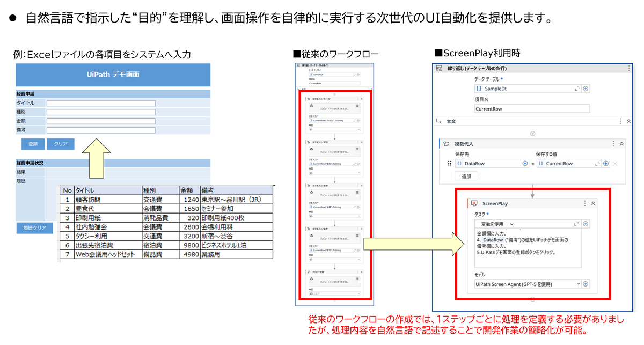Click the 複数代入 activity icon
This screenshot has width=644, height=345.
coord(447,144)
